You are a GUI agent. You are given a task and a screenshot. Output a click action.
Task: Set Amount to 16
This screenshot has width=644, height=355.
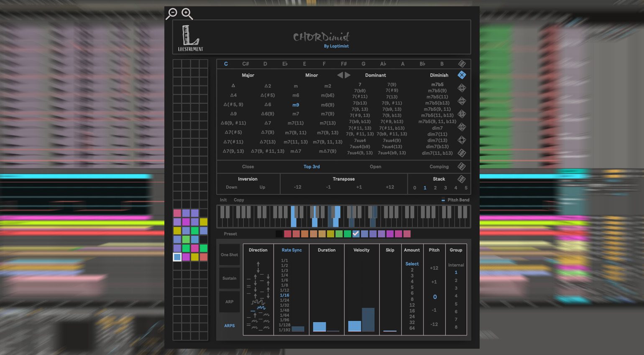coord(412,311)
